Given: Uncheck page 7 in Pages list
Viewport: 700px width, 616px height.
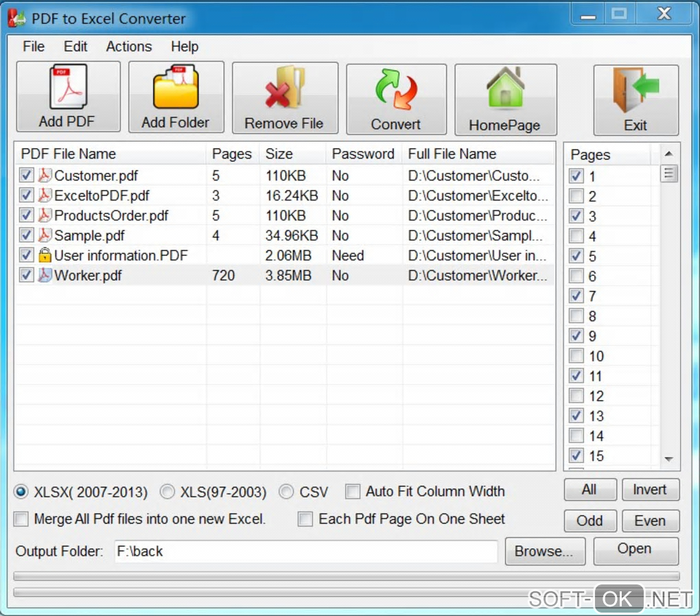Looking at the screenshot, I should (576, 296).
